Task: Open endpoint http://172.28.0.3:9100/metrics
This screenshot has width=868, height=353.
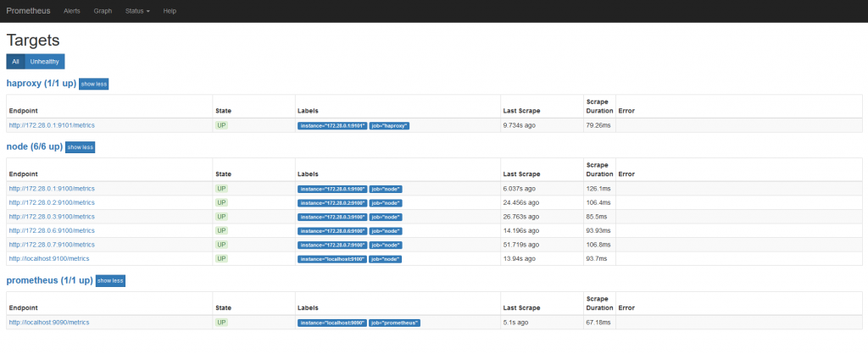Action: click(x=52, y=217)
